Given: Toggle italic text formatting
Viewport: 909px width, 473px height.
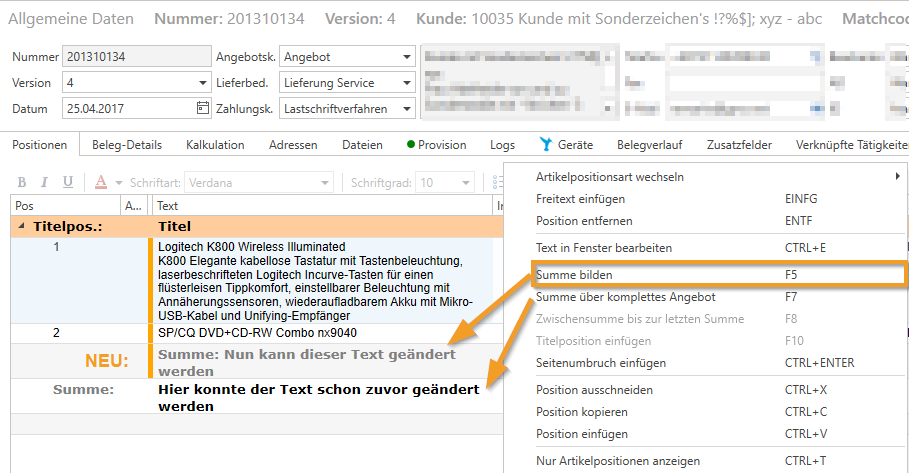Looking at the screenshot, I should (44, 182).
